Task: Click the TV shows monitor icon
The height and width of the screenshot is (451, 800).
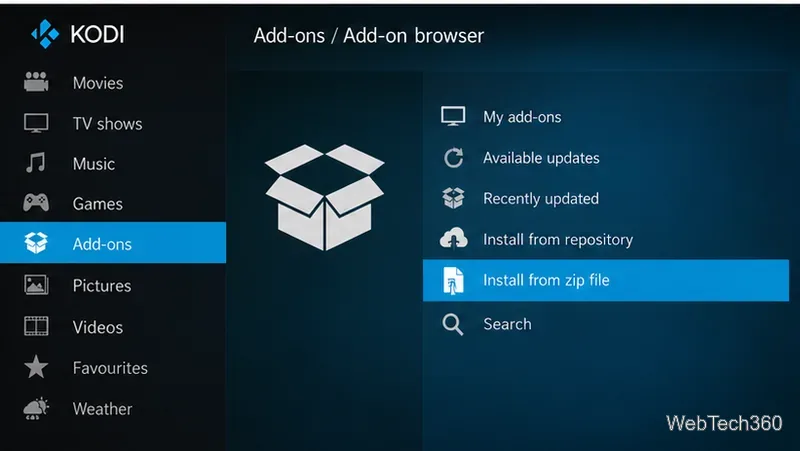Action: 36,123
